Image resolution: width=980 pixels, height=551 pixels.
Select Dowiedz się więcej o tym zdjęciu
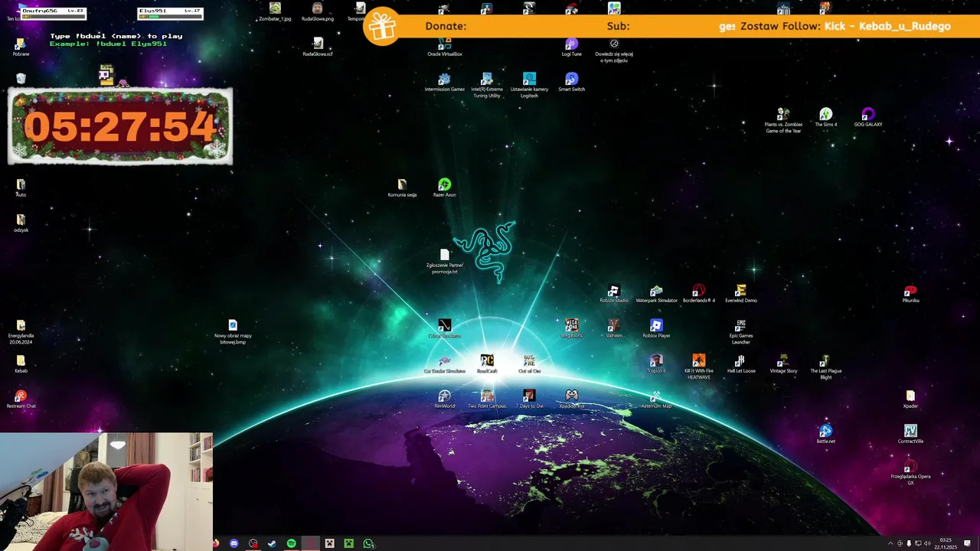coord(613,51)
